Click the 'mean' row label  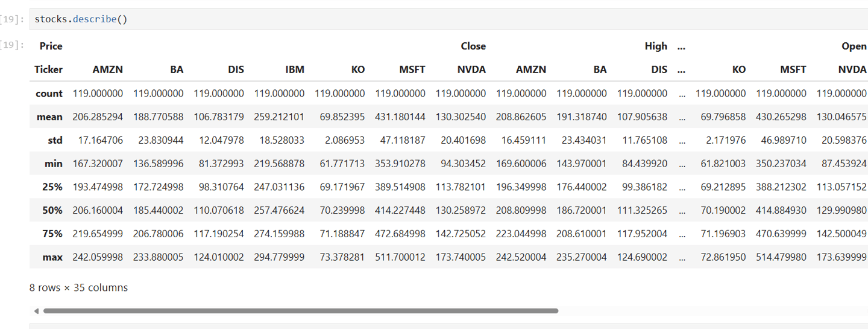49,117
